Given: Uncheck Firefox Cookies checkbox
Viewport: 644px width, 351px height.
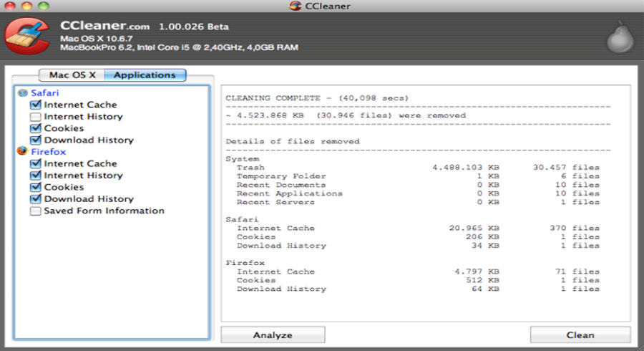Looking at the screenshot, I should [36, 187].
